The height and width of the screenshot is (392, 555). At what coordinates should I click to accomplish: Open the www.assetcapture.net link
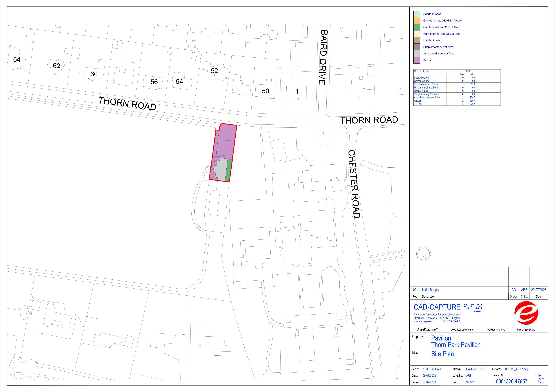coord(462,330)
